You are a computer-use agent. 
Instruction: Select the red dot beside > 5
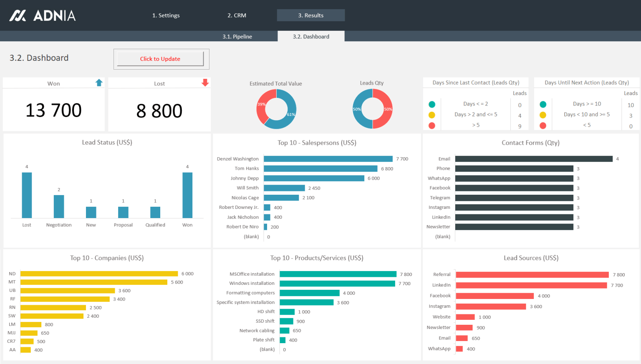click(x=432, y=126)
